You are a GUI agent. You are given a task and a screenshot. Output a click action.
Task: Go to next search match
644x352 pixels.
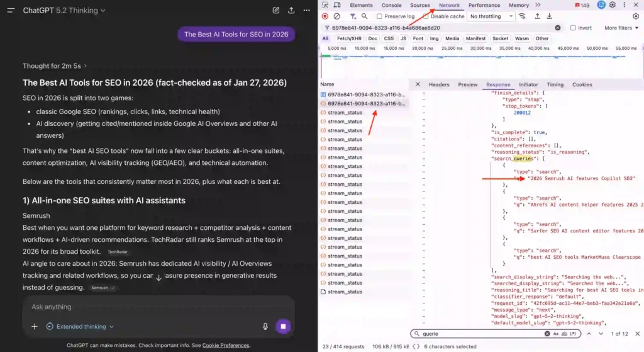601,334
